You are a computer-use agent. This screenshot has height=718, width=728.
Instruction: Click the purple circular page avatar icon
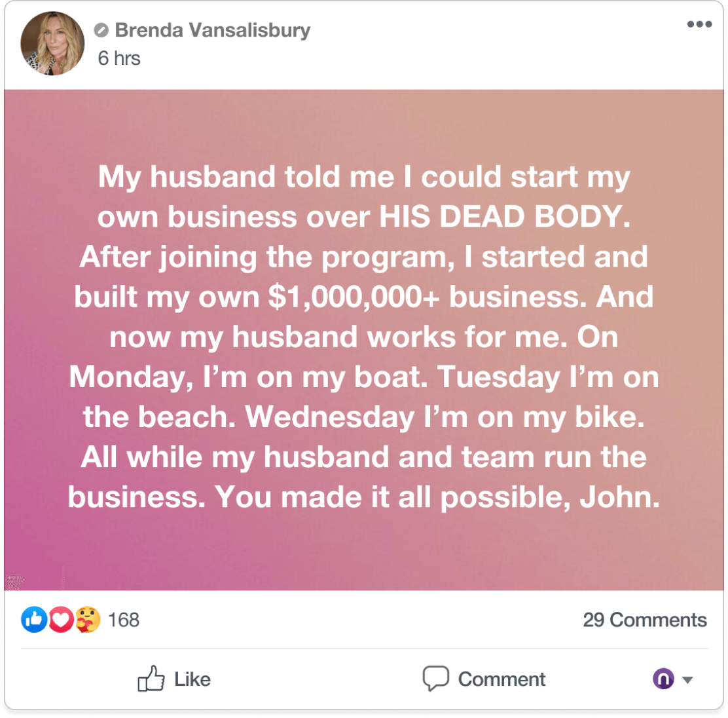tap(663, 679)
